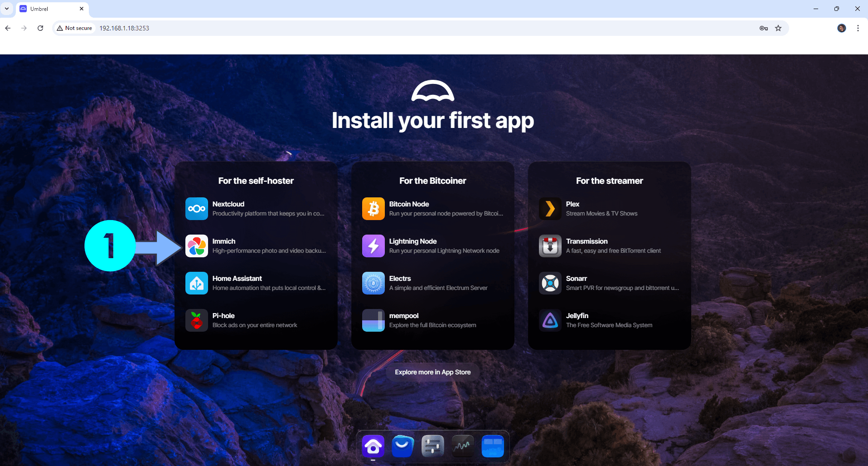Screen dimensions: 868x466
Task: Select the Lightning Node bolt icon
Action: point(373,246)
